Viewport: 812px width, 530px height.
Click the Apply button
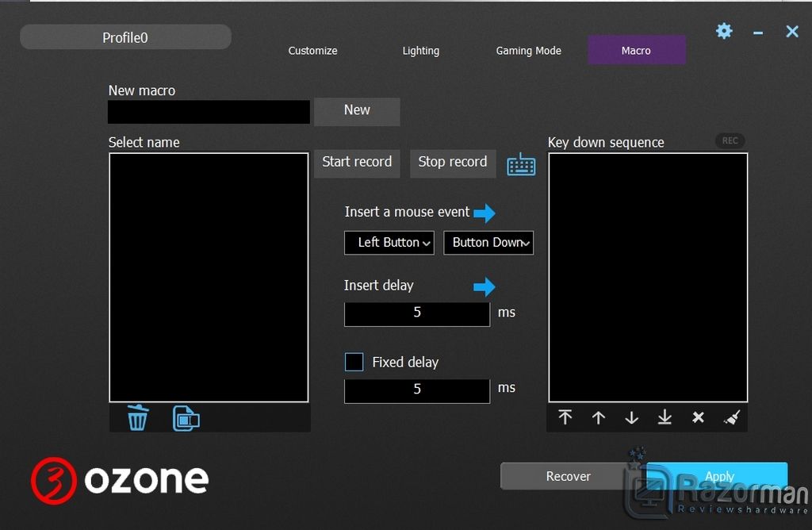[x=718, y=475]
